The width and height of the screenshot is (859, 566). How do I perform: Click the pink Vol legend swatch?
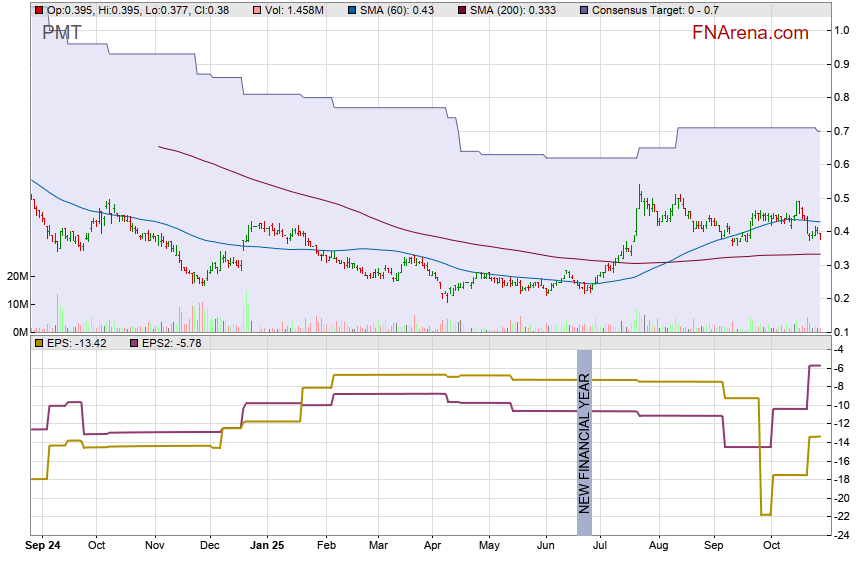tap(258, 10)
